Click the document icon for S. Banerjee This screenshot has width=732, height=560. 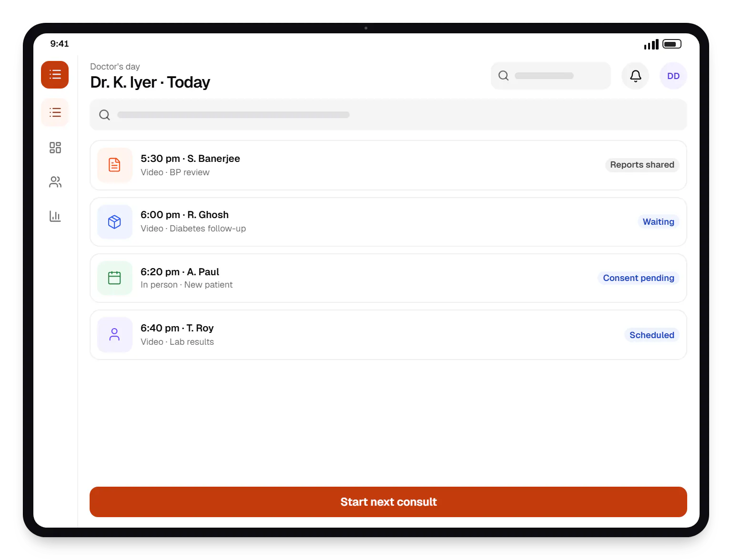pyautogui.click(x=114, y=165)
